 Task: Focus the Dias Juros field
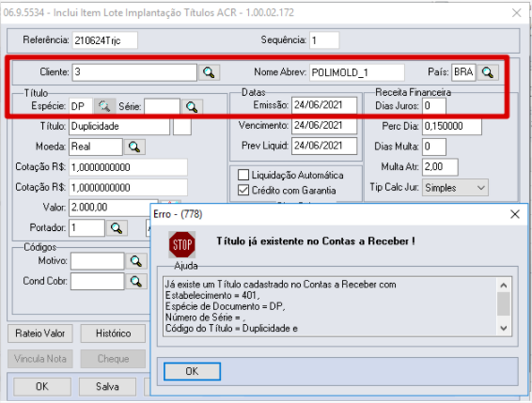434,106
